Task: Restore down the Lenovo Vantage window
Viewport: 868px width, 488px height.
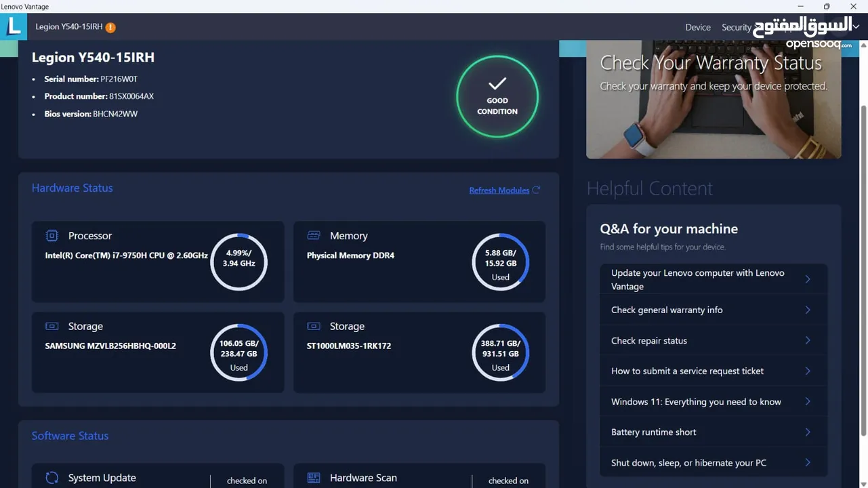Action: (827, 7)
